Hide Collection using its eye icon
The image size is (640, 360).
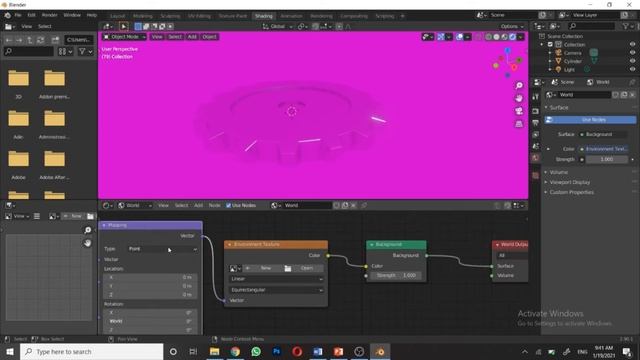[633, 44]
